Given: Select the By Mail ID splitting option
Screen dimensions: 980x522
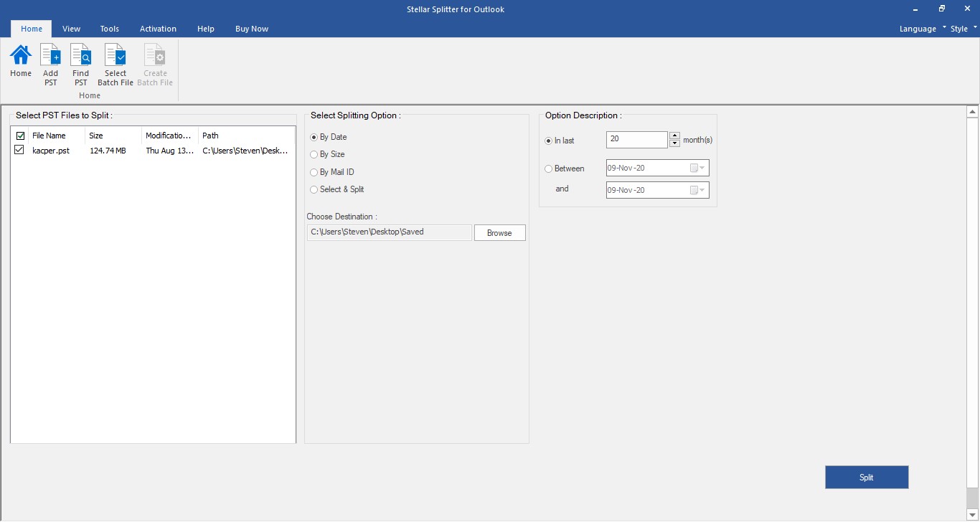Looking at the screenshot, I should coord(314,172).
